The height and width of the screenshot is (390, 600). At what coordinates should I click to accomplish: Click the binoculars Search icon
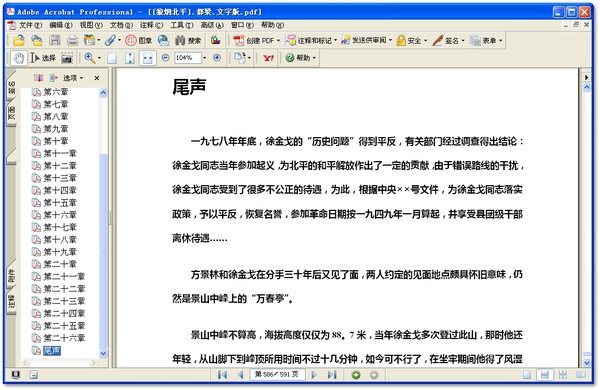180,40
